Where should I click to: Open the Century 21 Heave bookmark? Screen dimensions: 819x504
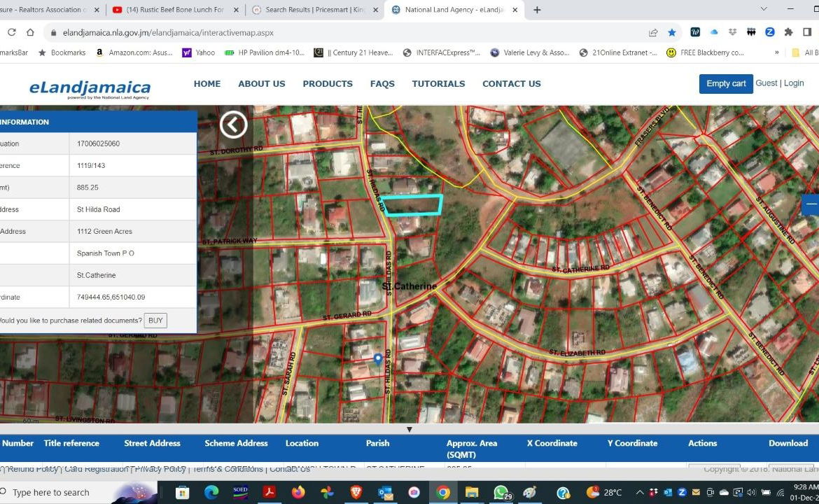353,52
